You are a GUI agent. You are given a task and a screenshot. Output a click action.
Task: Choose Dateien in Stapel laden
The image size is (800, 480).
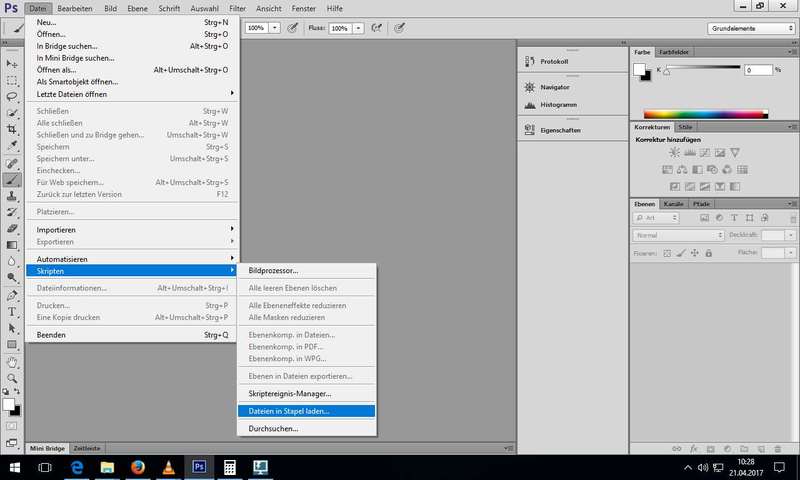click(x=307, y=411)
